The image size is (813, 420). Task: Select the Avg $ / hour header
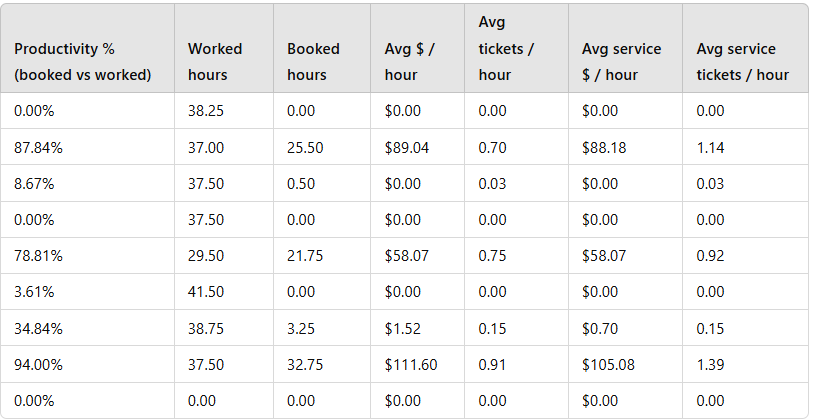coord(417,48)
